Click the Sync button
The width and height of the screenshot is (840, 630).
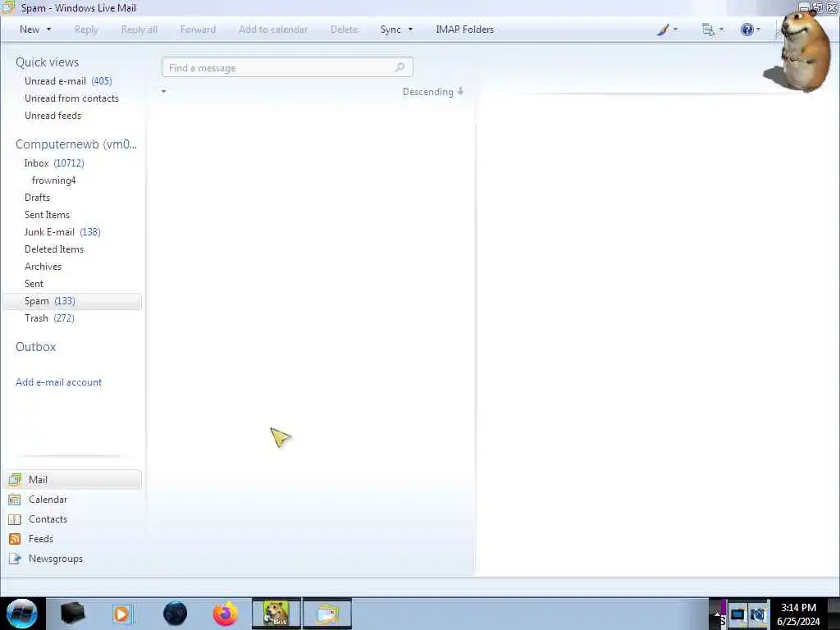point(390,30)
